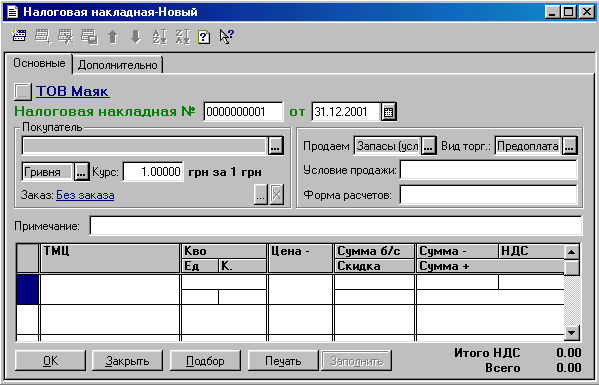Viewport: 599px width, 385px height.
Task: Switch to the Основные tab
Action: (39, 63)
